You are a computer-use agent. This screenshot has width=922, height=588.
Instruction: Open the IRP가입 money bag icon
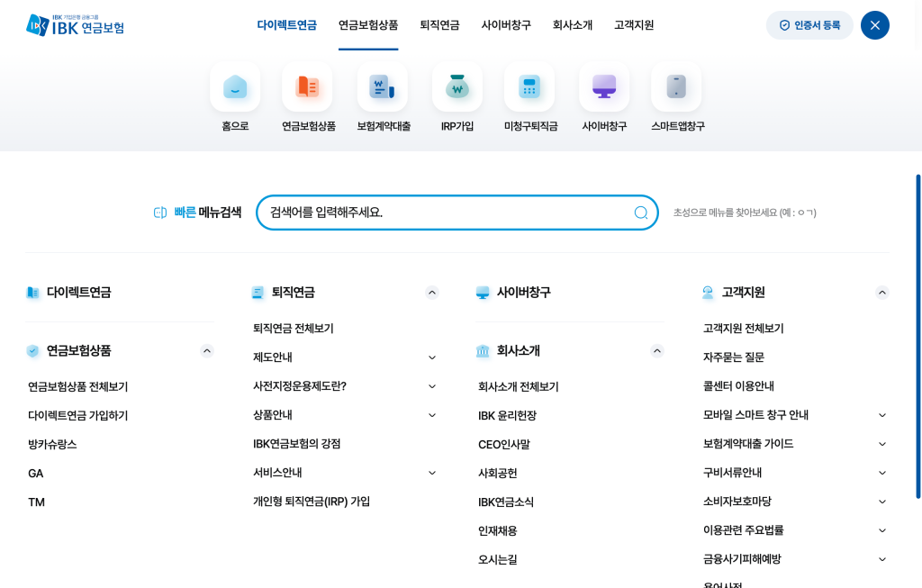(457, 87)
